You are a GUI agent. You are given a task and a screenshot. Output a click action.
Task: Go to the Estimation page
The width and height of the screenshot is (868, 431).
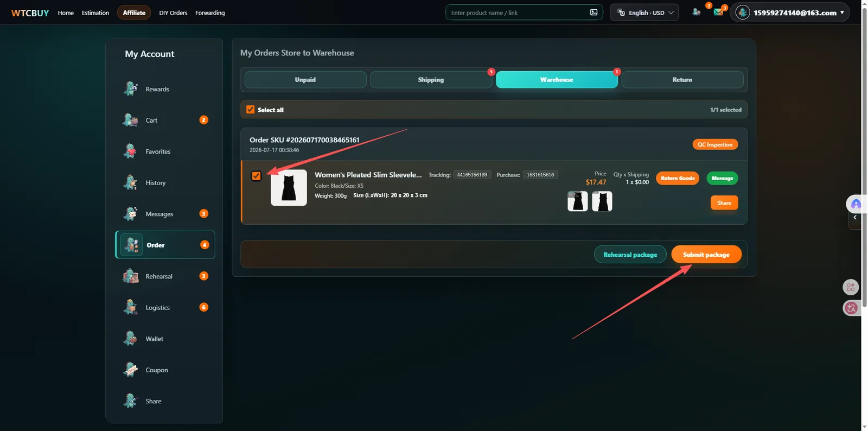click(95, 12)
